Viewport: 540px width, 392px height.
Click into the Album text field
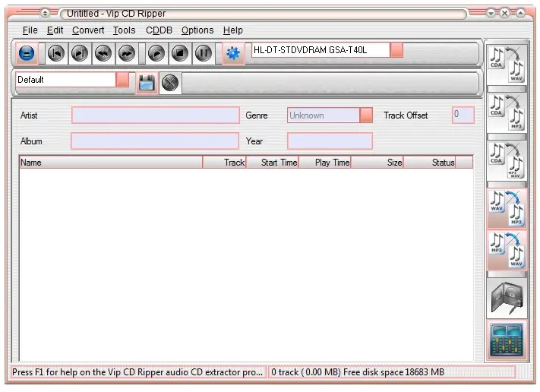pos(155,141)
